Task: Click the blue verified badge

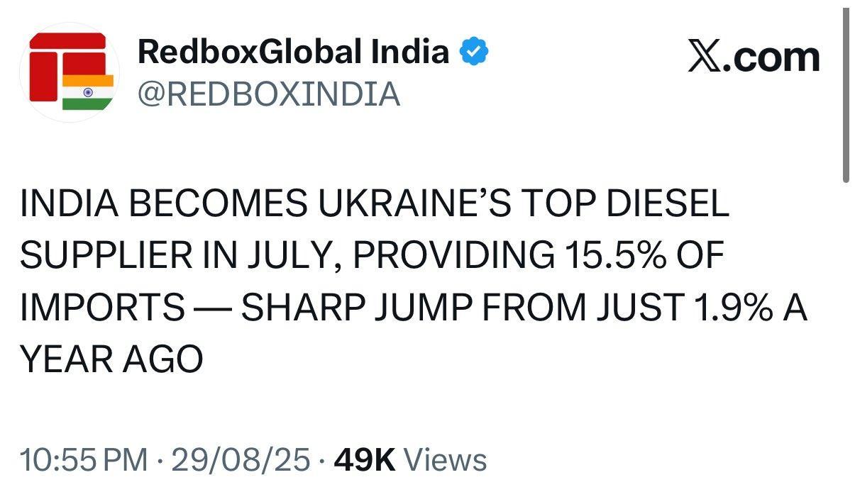Action: click(474, 52)
